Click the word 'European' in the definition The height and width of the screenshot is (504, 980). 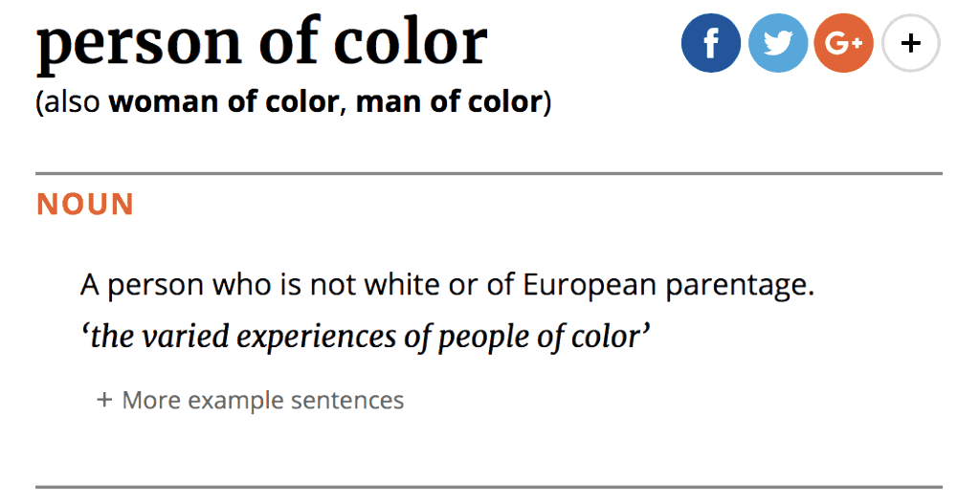click(x=590, y=285)
